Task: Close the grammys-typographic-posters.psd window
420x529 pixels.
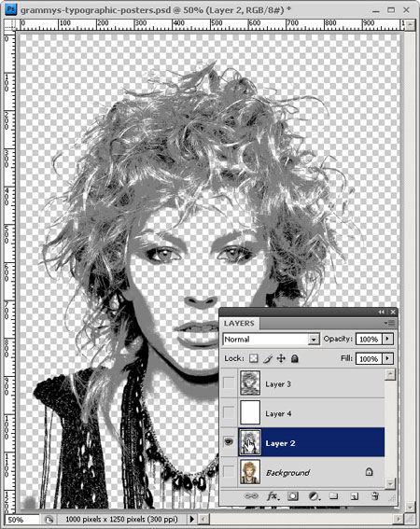Action: (407, 9)
